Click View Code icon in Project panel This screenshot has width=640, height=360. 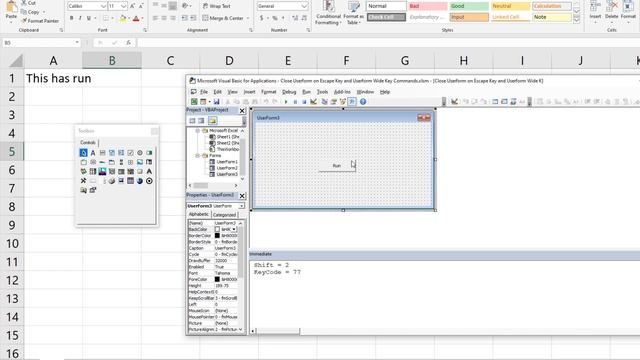pos(192,121)
